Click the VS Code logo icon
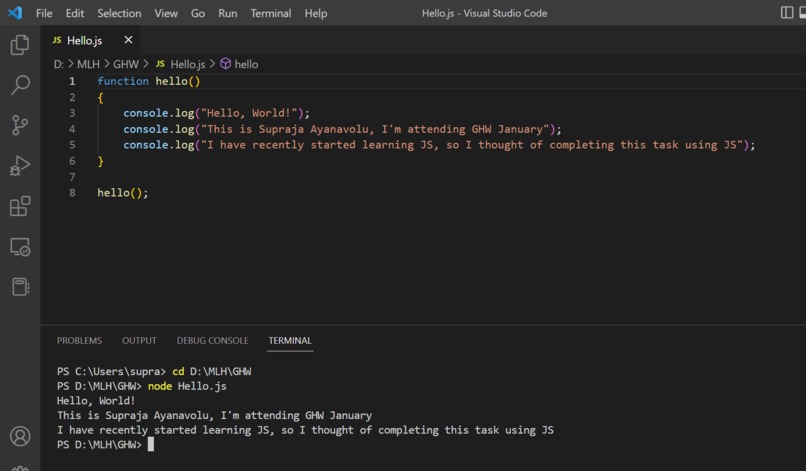Viewport: 806px width, 471px height. click(x=15, y=13)
